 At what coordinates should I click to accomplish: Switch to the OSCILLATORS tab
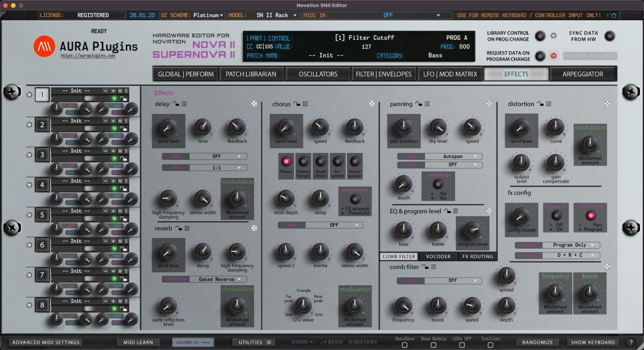click(x=318, y=73)
